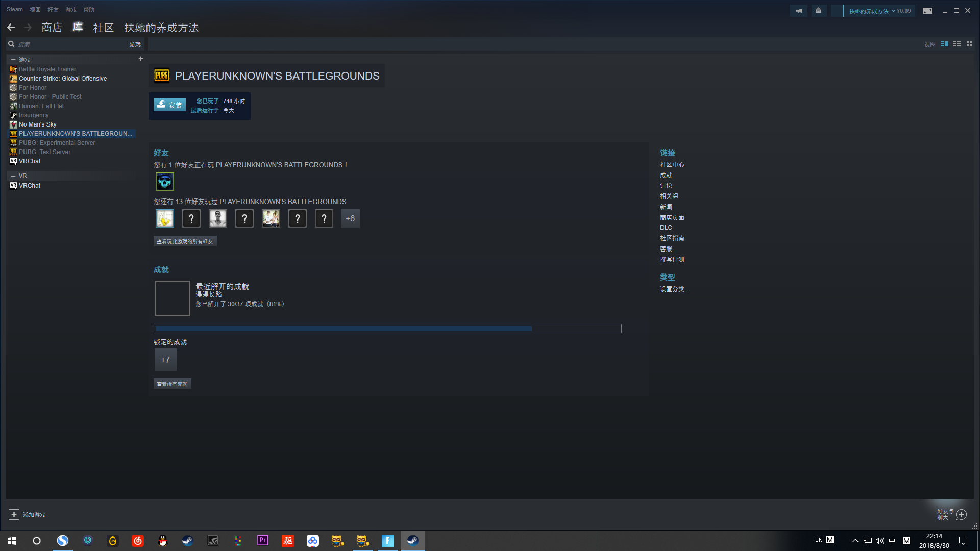Open Cortana search circle in taskbar

click(x=37, y=541)
